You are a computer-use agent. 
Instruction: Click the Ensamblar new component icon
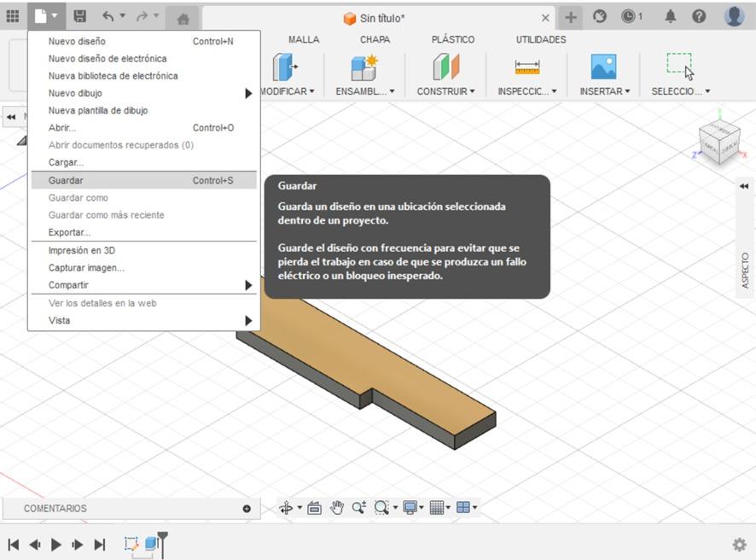click(364, 67)
